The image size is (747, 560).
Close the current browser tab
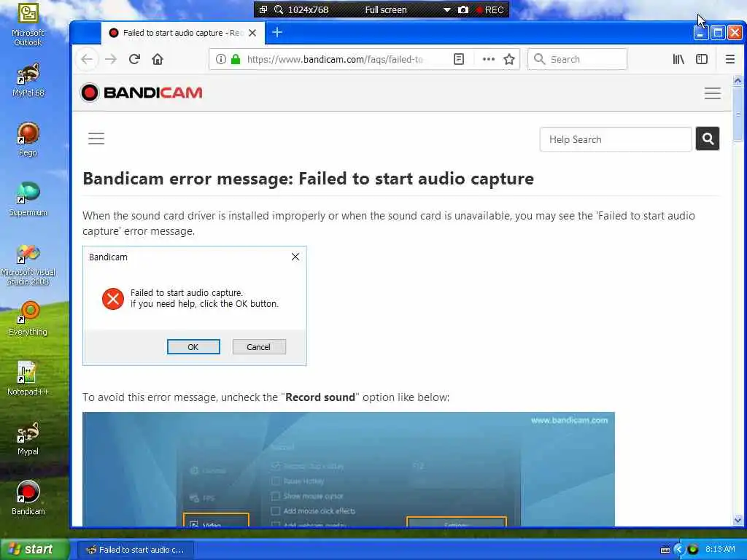[x=252, y=33]
